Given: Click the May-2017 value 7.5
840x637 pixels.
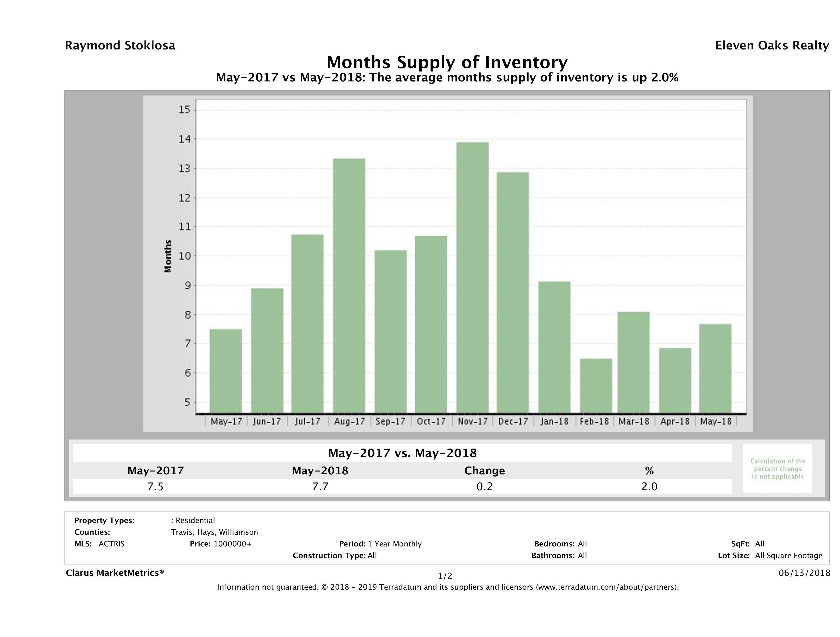Looking at the screenshot, I should pos(155,486).
